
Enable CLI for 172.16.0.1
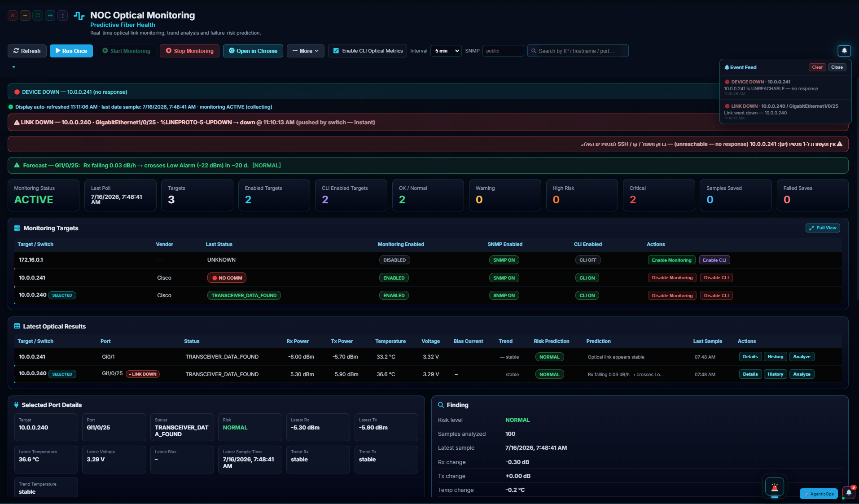click(x=714, y=260)
